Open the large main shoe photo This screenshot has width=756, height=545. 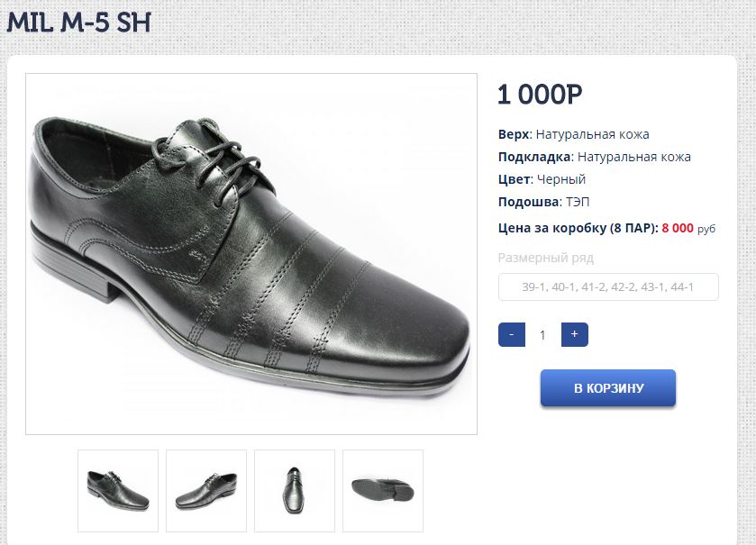click(x=251, y=254)
